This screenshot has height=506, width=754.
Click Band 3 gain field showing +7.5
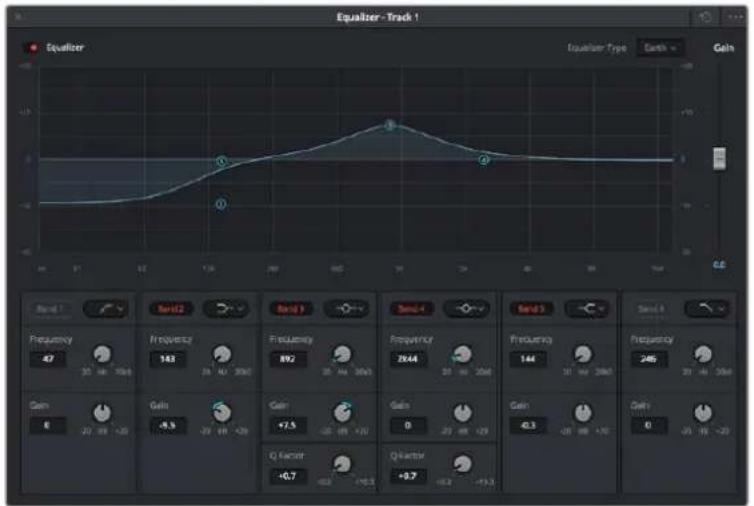point(288,426)
